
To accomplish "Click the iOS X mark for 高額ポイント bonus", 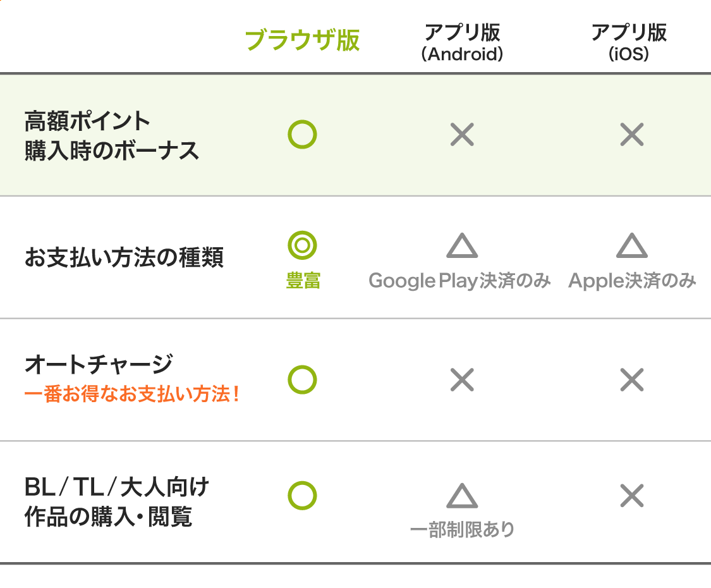I will (x=631, y=135).
